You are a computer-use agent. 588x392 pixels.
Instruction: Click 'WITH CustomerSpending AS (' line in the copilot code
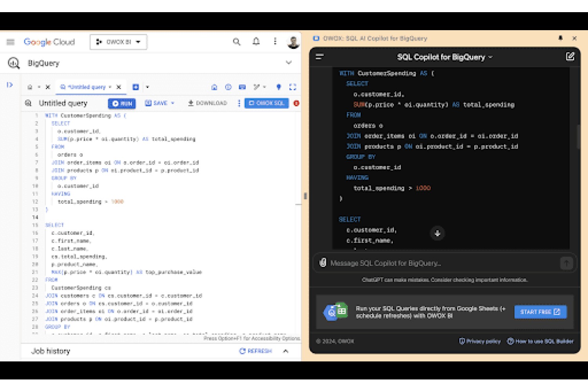point(387,73)
